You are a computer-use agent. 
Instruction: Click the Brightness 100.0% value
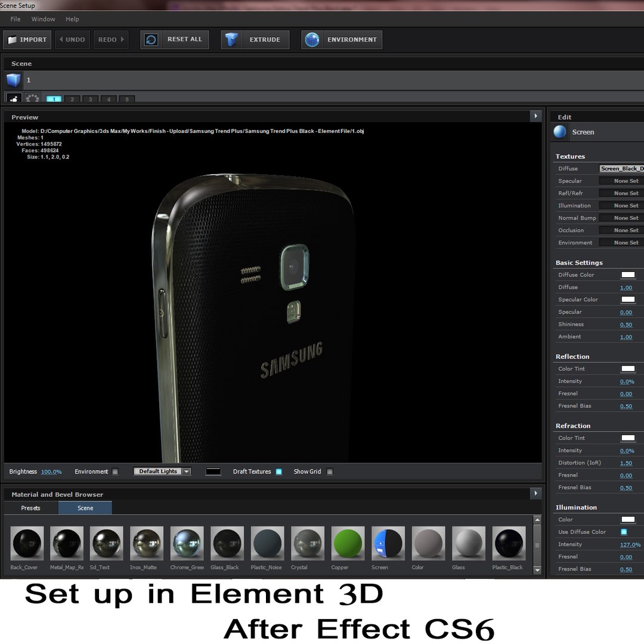click(x=51, y=472)
